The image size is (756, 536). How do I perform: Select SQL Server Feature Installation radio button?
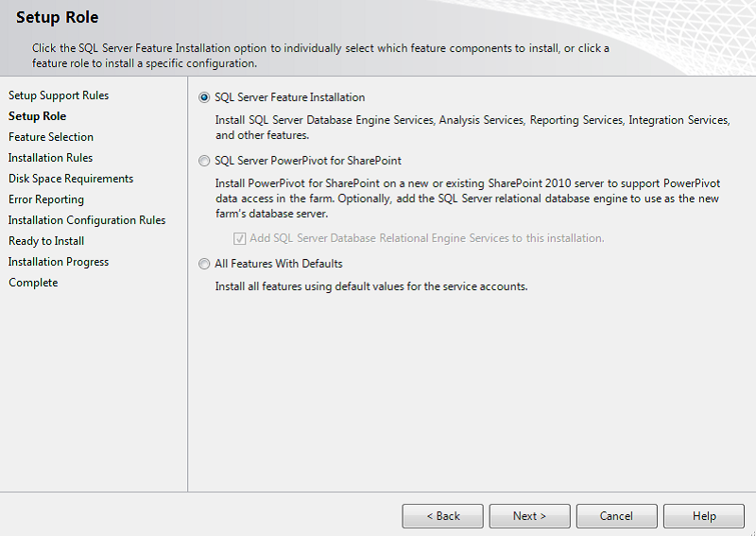[x=204, y=97]
